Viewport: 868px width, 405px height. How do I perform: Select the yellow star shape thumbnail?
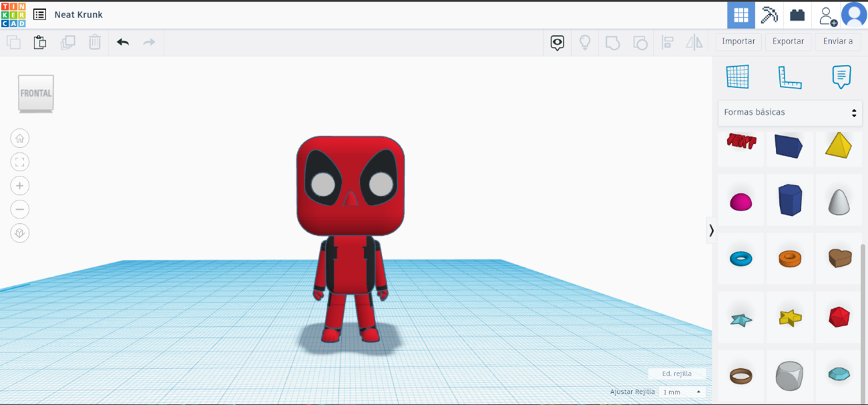(x=790, y=317)
